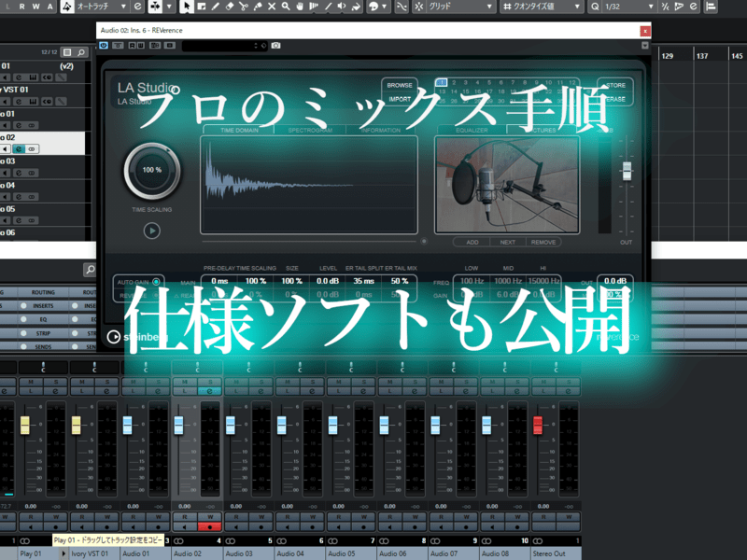Mute the Audio 05 mixer channel
Viewport: 747px width, 560px height.
(x=338, y=382)
